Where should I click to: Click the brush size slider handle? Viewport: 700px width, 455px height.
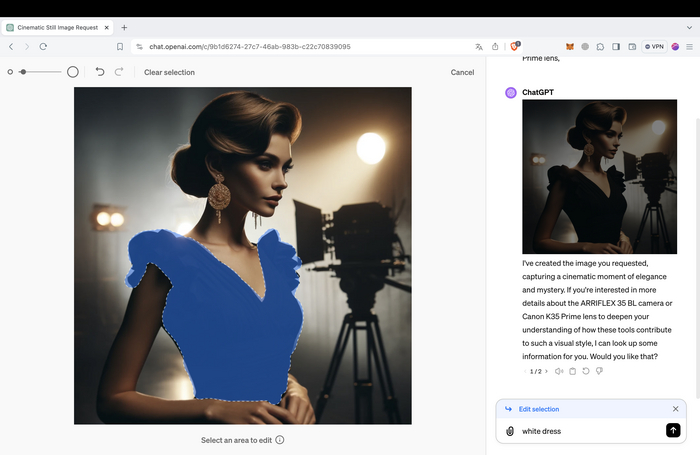tap(23, 72)
